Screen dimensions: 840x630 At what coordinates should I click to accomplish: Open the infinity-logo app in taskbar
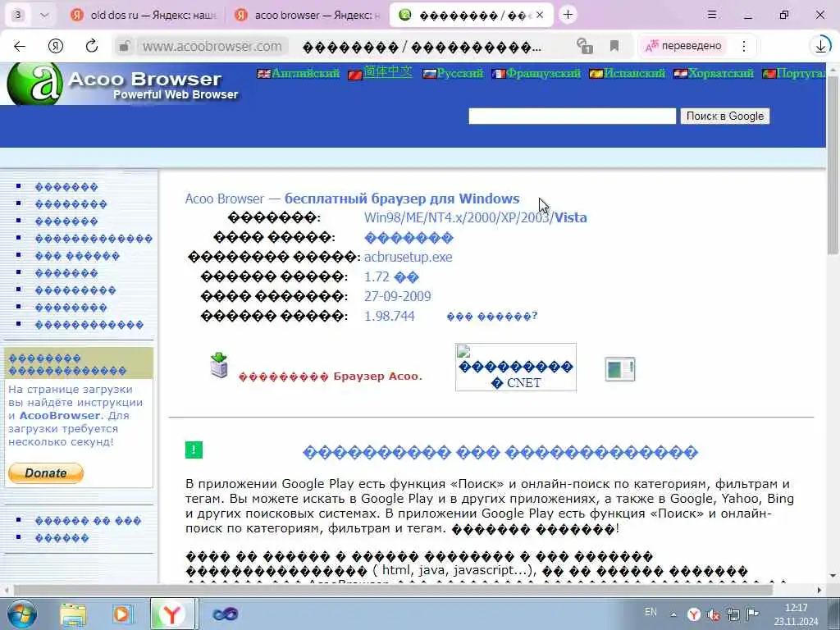(x=226, y=614)
